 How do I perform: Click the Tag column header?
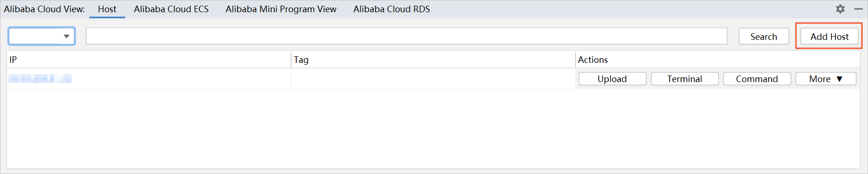tap(433, 60)
